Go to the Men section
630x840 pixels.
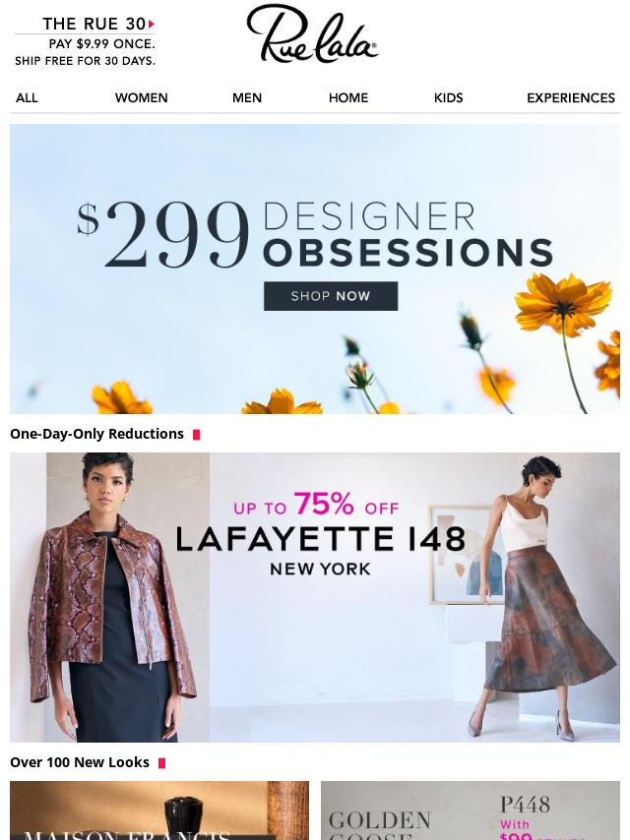point(247,98)
